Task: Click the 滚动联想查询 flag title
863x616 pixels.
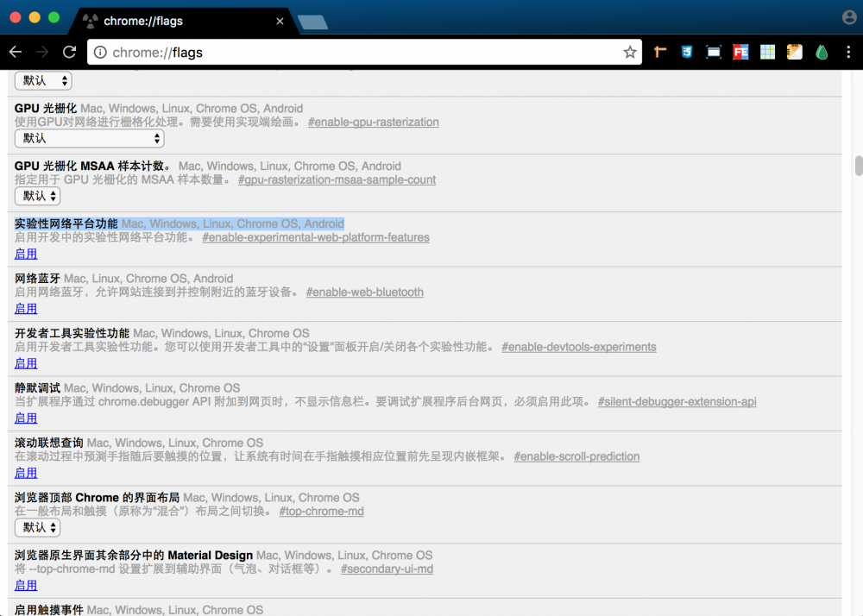Action: pos(49,443)
